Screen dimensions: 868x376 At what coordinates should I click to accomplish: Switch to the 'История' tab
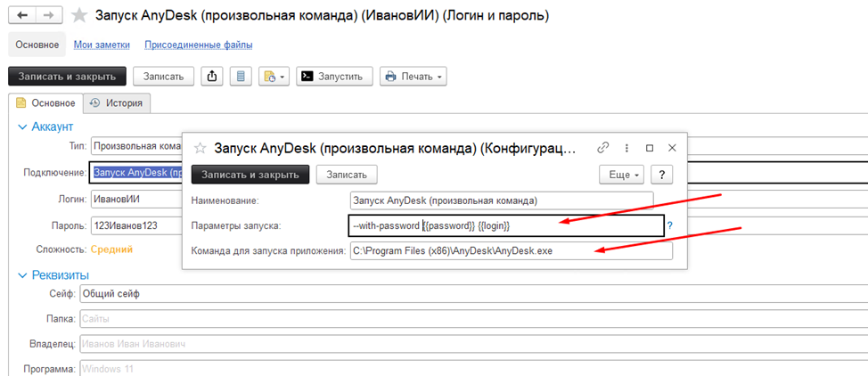[116, 102]
